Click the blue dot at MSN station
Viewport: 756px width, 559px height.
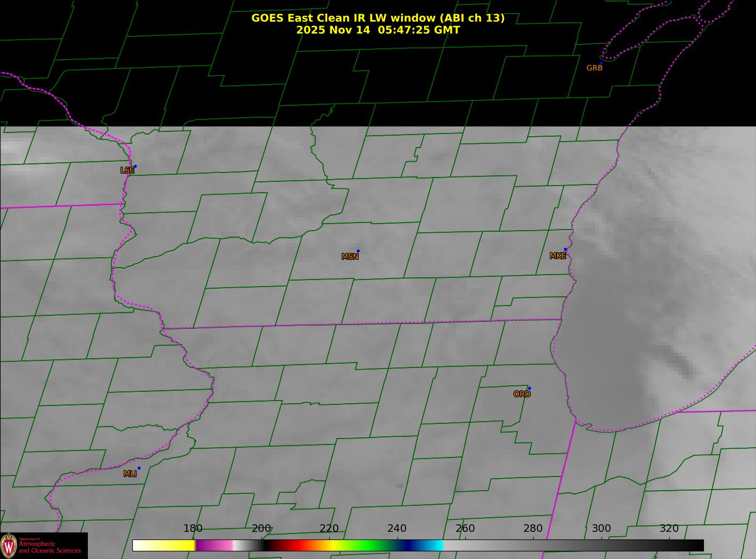click(x=358, y=251)
